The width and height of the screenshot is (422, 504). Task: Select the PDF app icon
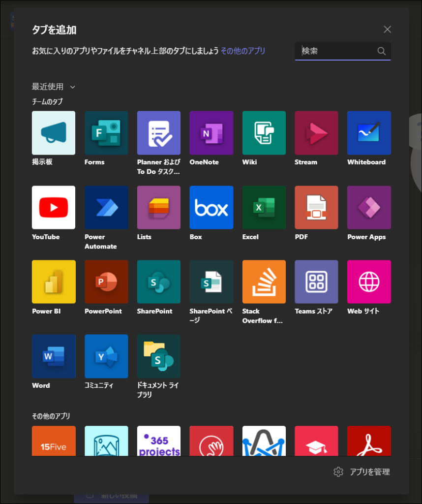[316, 207]
